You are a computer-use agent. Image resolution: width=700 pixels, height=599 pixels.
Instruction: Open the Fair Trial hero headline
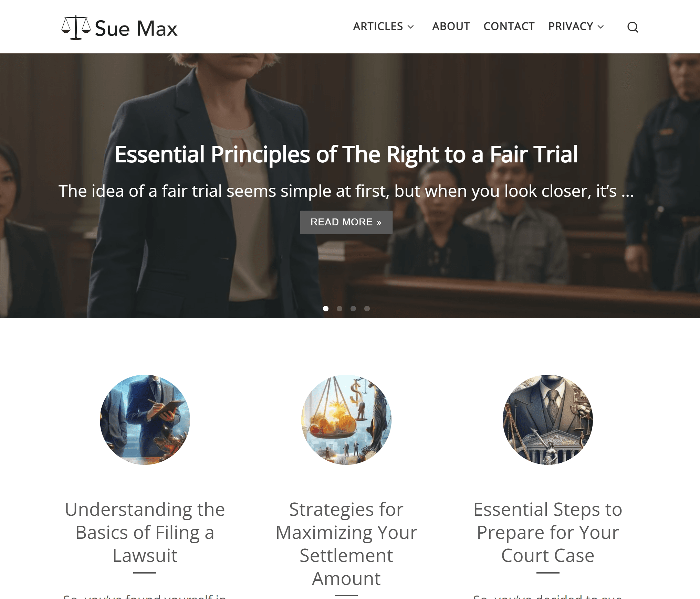(346, 154)
